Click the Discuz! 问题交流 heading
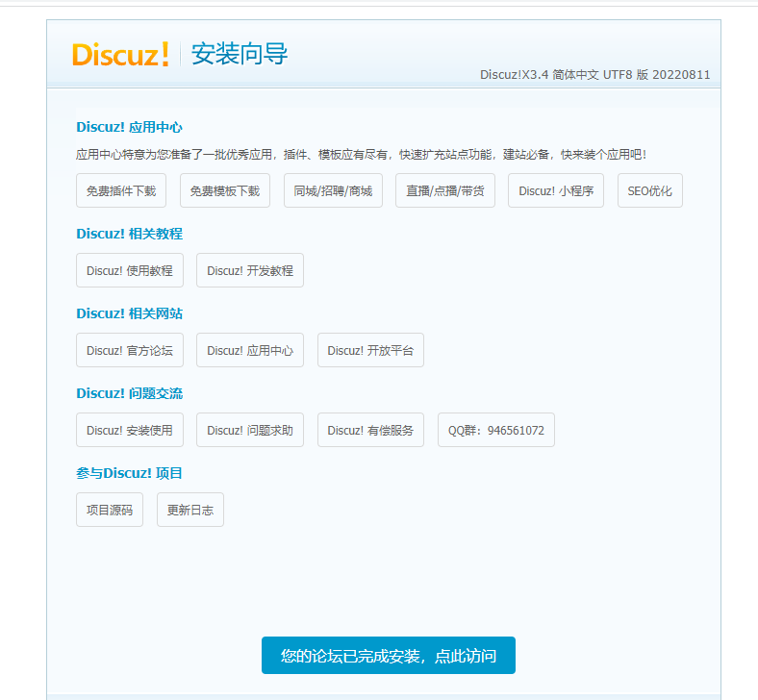The width and height of the screenshot is (758, 700). [129, 393]
